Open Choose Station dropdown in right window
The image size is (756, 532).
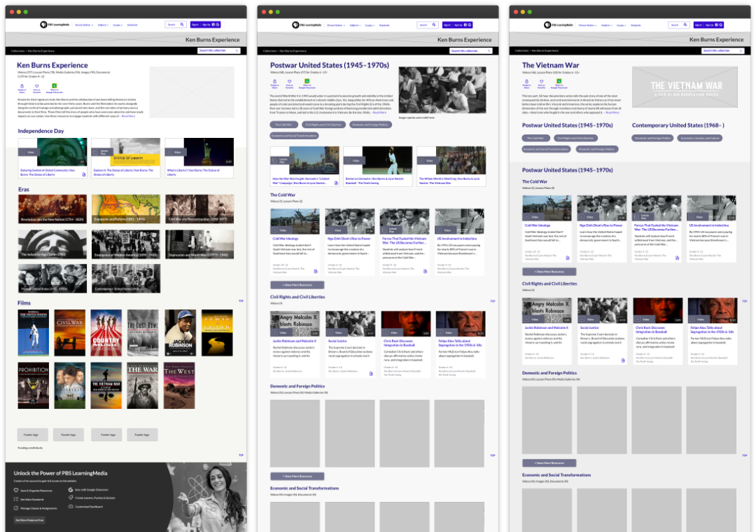pos(587,25)
